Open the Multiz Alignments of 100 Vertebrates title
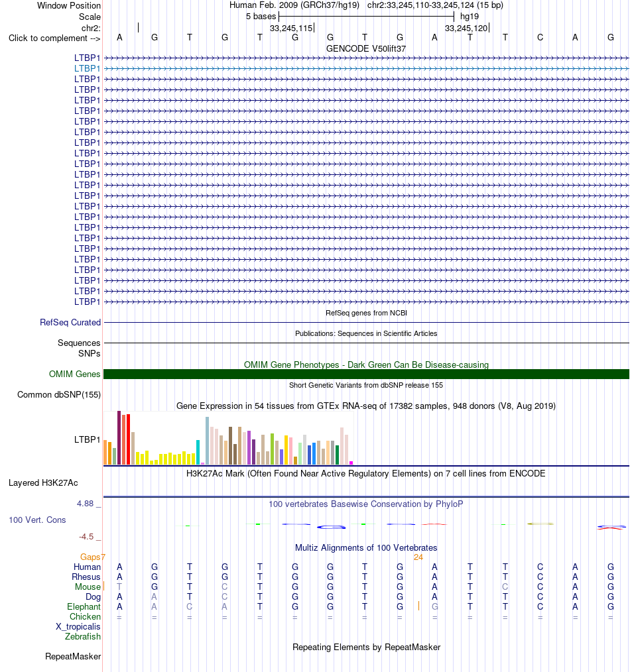Image resolution: width=630 pixels, height=672 pixels. 366,547
